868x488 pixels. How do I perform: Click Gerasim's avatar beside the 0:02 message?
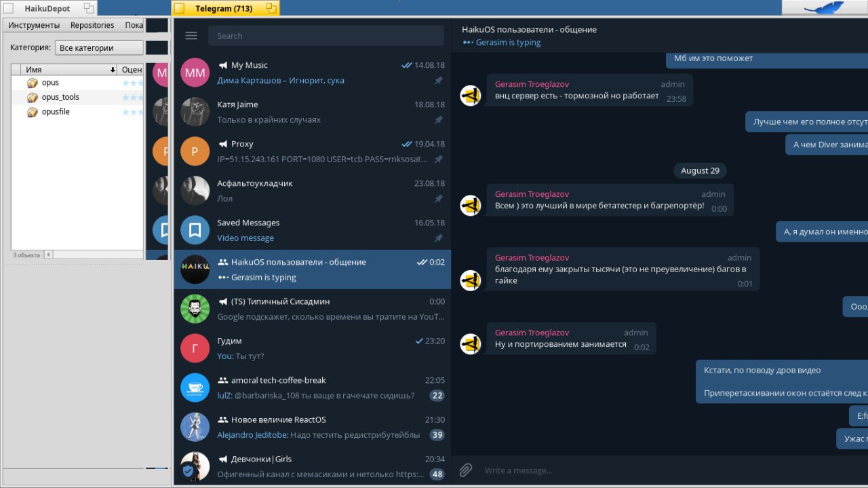coord(471,344)
